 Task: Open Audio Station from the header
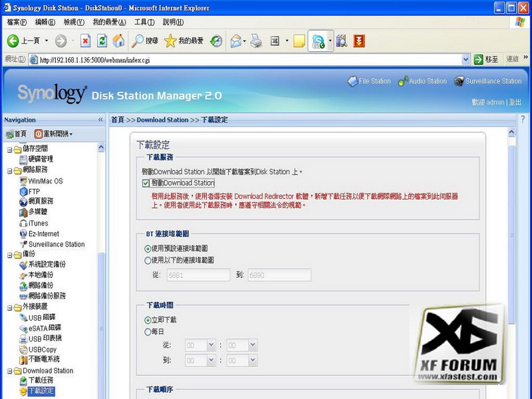[422, 81]
